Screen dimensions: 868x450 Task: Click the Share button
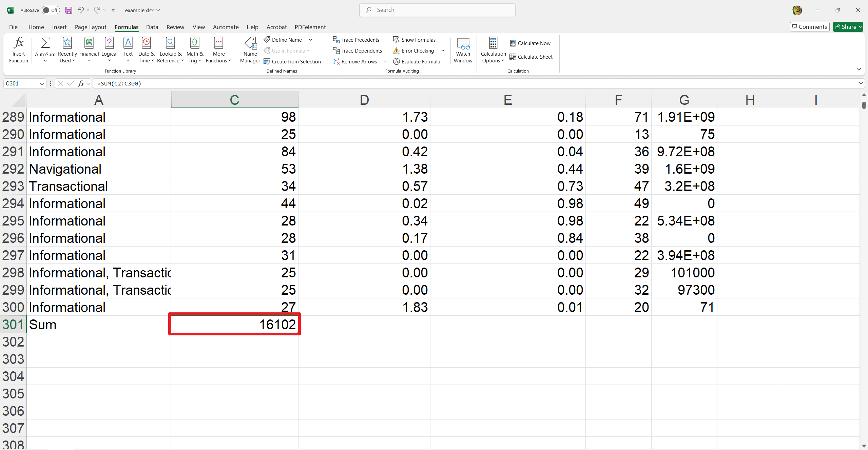pos(848,27)
